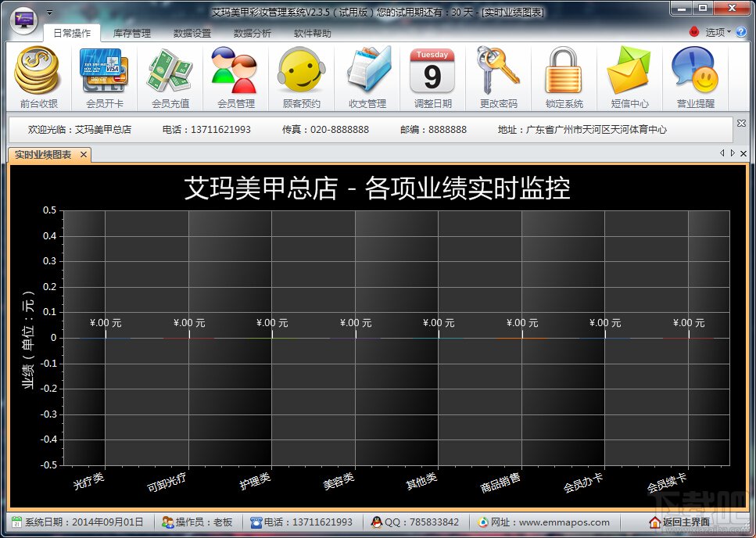Click the red skin icon beside 选项
Screen dimensions: 756x538
coord(693,32)
